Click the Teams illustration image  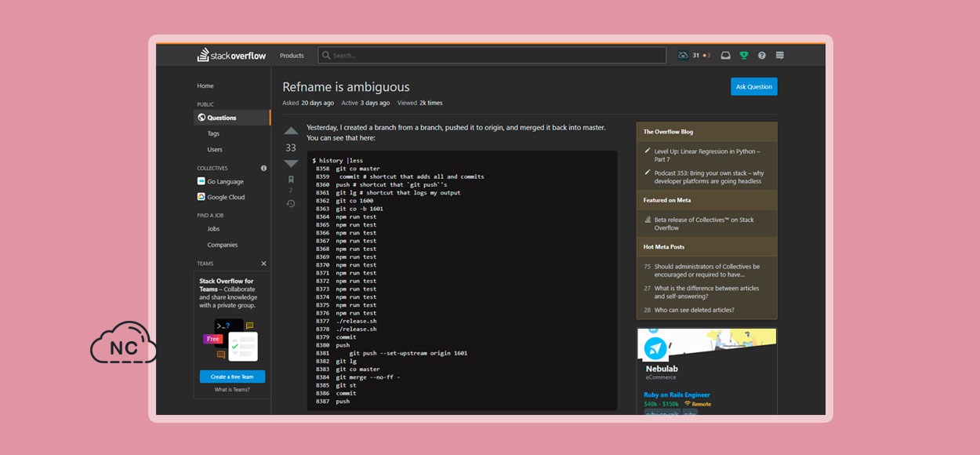point(232,338)
